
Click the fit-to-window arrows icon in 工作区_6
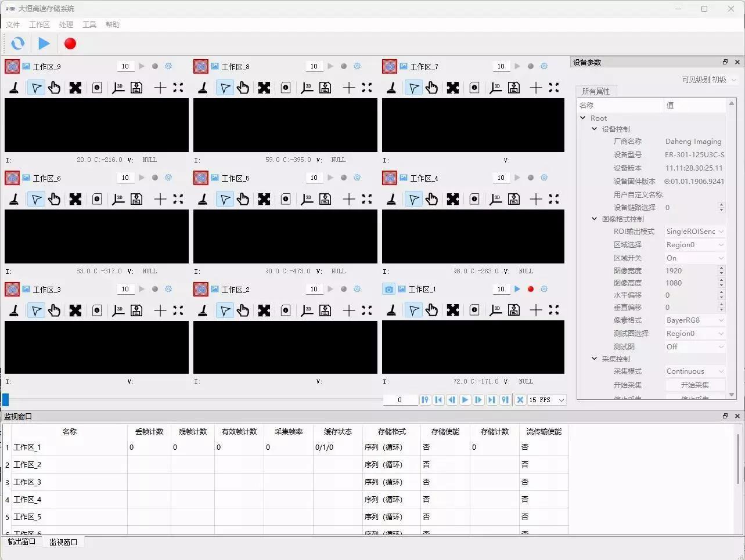click(x=75, y=199)
